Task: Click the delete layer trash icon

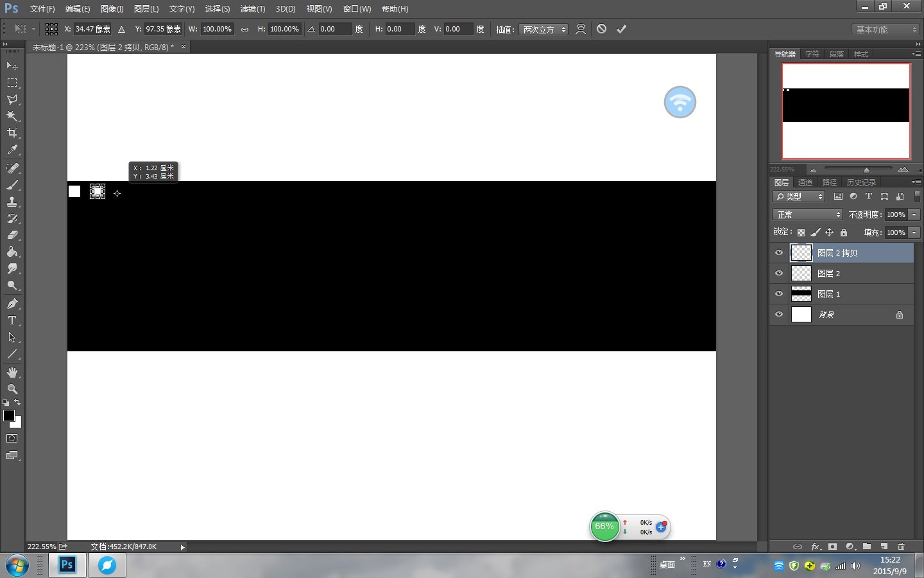Action: pyautogui.click(x=901, y=547)
